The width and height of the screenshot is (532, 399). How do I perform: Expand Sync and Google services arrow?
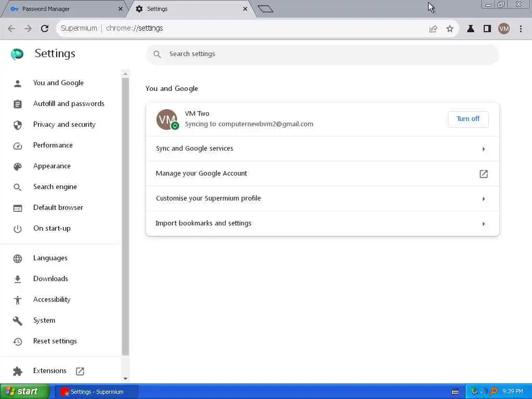click(x=484, y=149)
